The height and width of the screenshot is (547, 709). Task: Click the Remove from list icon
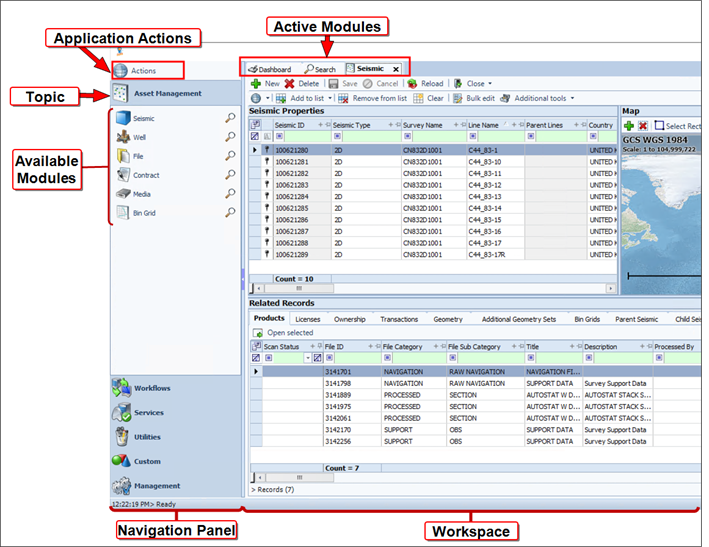pos(343,98)
